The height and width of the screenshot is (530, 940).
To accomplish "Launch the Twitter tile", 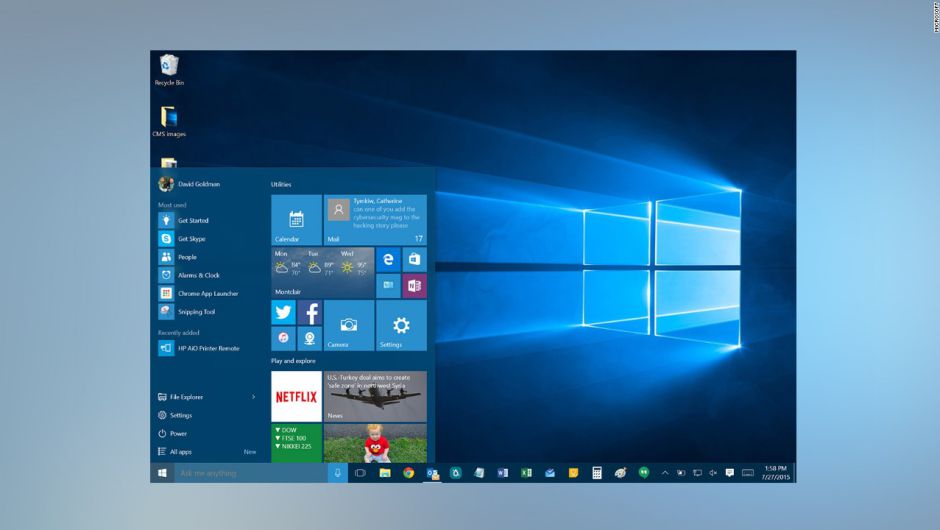I will 283,312.
